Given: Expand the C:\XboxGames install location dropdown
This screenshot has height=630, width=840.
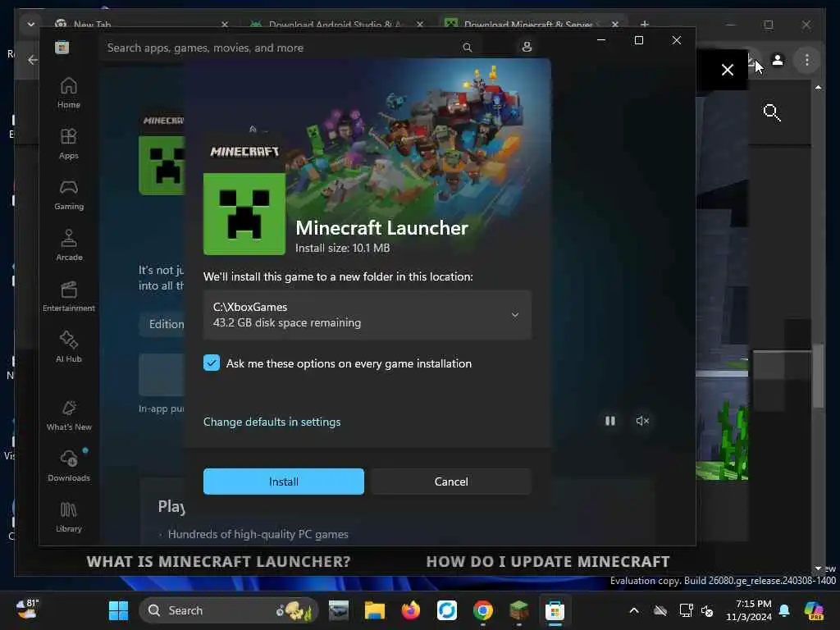Looking at the screenshot, I should 367,314.
